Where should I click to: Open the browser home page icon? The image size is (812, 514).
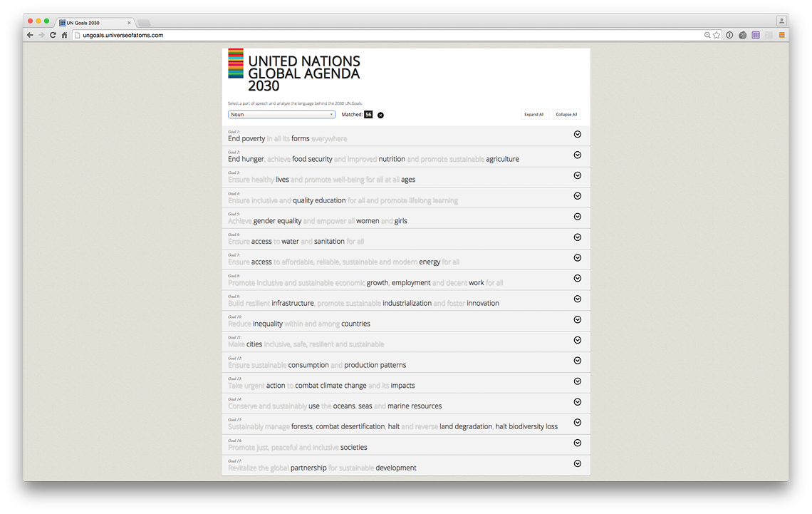click(x=64, y=35)
